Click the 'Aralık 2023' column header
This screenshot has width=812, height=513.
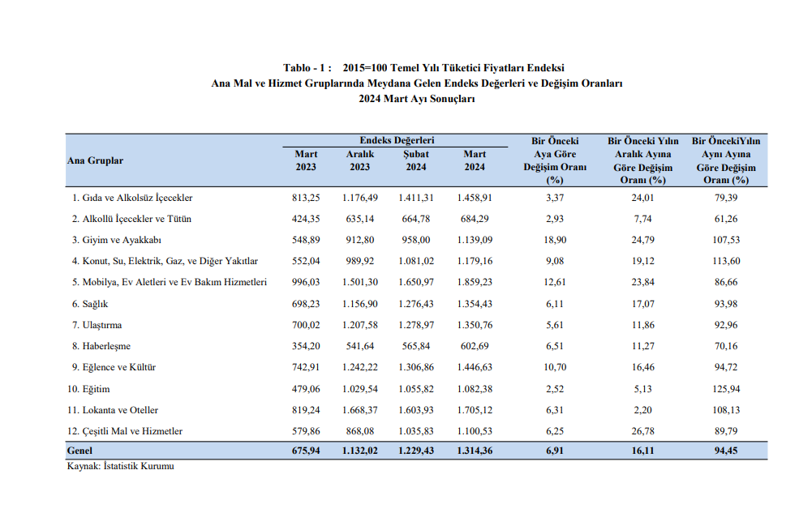click(359, 160)
